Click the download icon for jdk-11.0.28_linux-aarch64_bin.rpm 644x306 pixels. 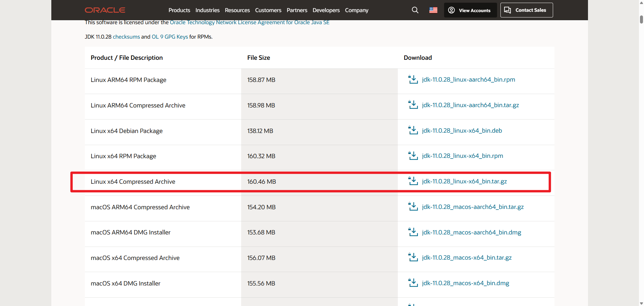(x=413, y=80)
